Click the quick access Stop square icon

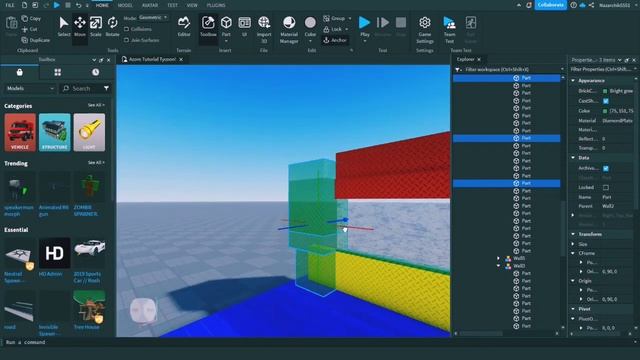(68, 5)
